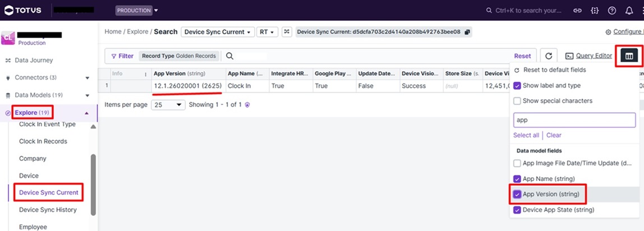644x231 pixels.
Task: Click Select all fields link
Action: [526, 135]
